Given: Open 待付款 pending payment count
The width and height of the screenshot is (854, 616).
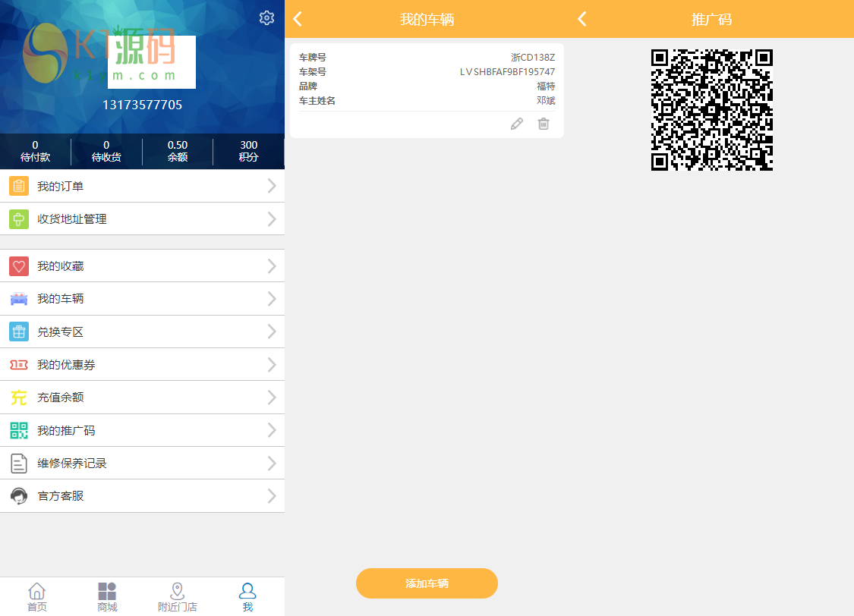Looking at the screenshot, I should tap(36, 151).
